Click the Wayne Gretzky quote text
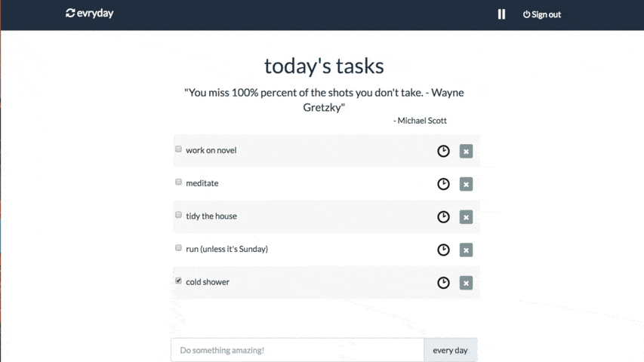Screen dimensions: 644x362 coord(324,100)
